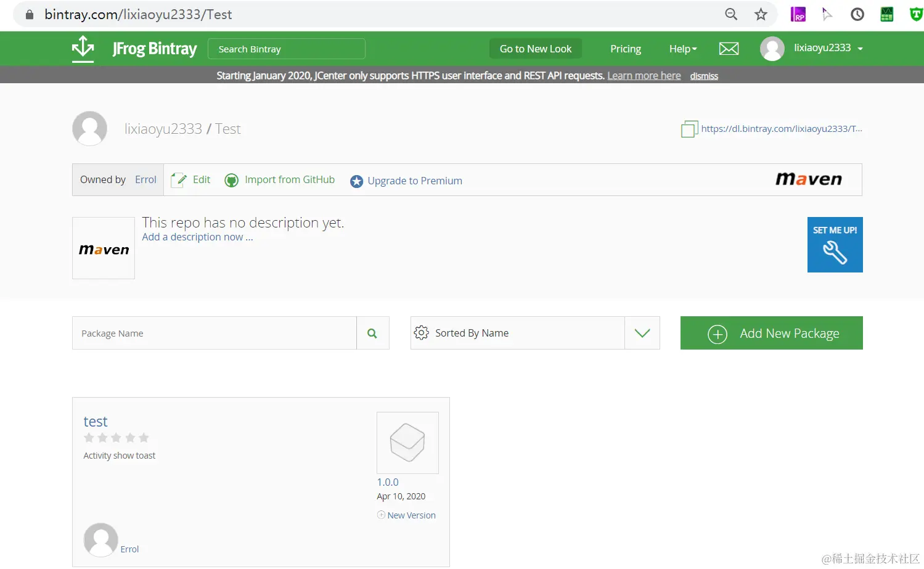Click the JFrog Bintray download-arrow logo icon
This screenshot has width=924, height=569.
pos(83,49)
